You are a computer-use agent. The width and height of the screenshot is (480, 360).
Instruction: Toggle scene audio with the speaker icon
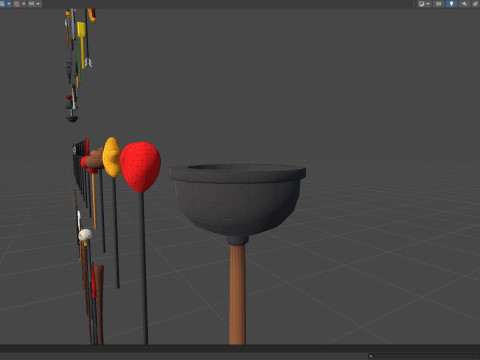(464, 4)
